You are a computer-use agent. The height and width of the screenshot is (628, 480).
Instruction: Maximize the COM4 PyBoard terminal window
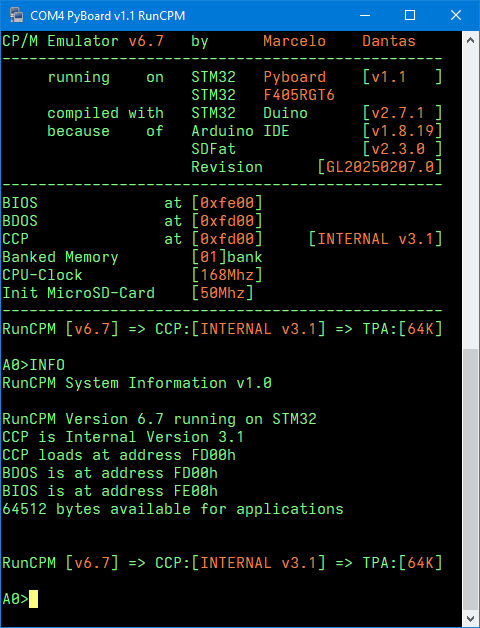410,15
